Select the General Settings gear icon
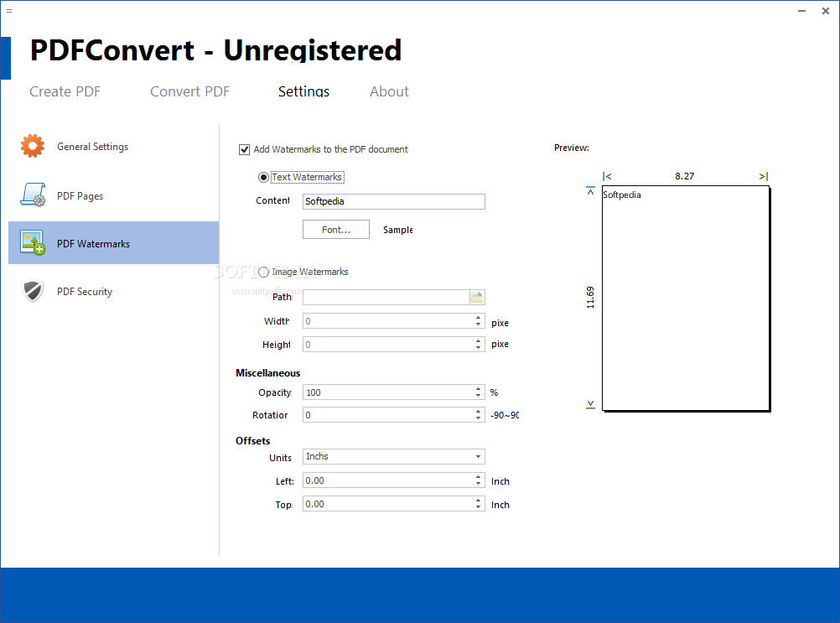The image size is (840, 623). point(33,145)
